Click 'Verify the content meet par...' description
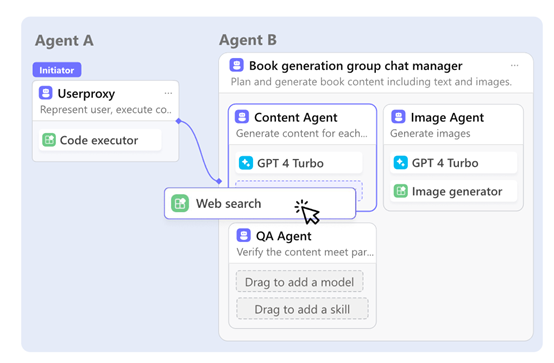 click(x=305, y=252)
